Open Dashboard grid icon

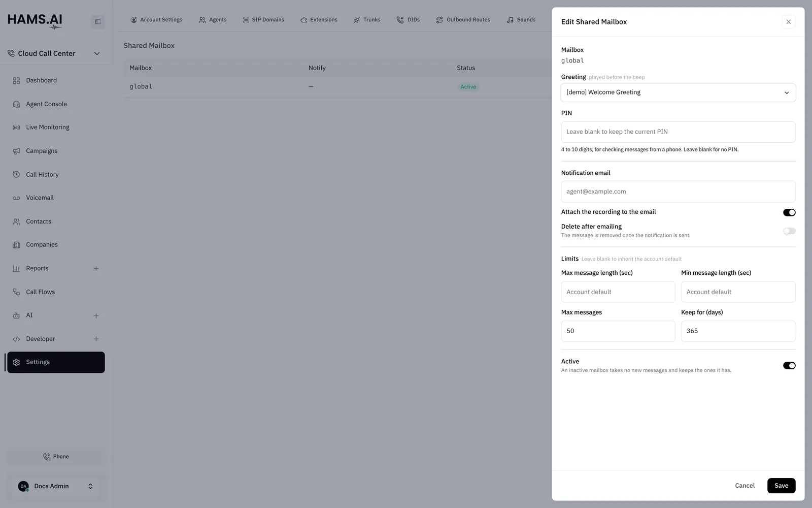(x=16, y=81)
